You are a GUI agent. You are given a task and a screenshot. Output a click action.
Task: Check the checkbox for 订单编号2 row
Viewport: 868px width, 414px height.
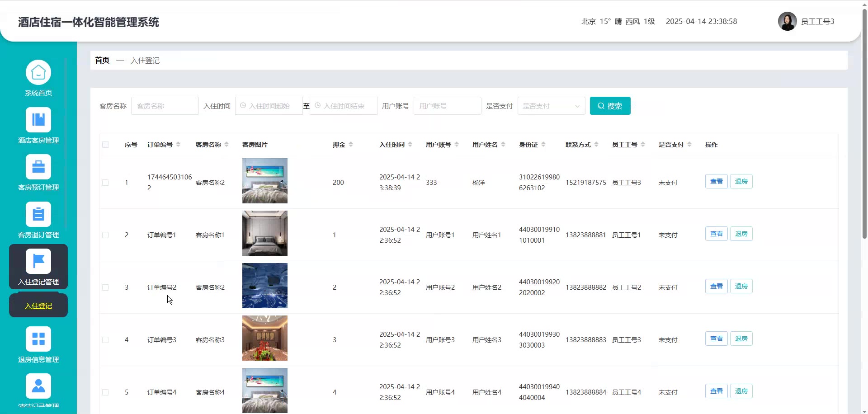105,287
